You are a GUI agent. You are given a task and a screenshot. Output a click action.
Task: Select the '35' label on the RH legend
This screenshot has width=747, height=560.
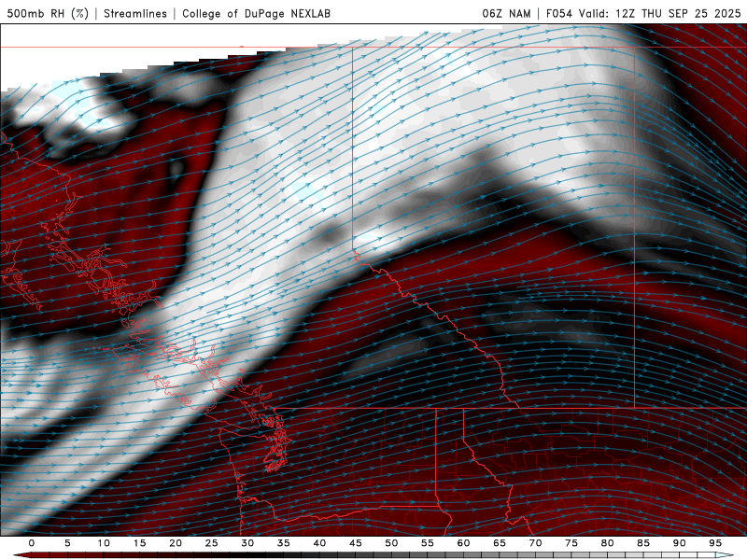tap(284, 543)
